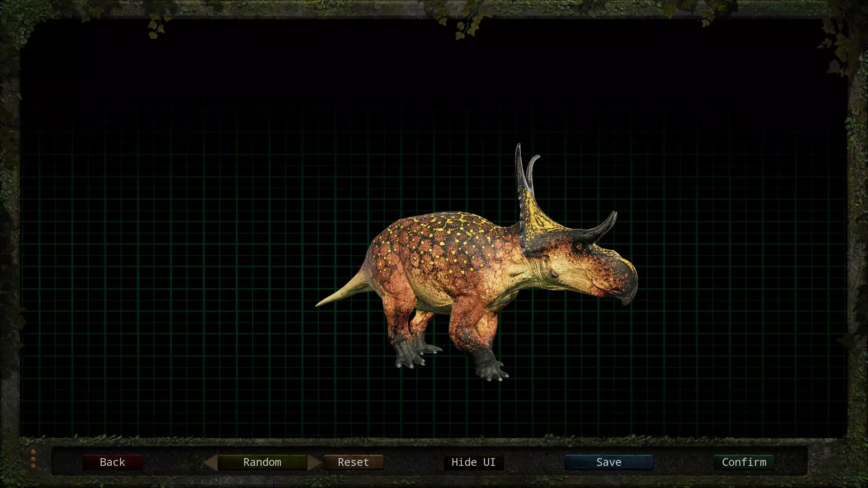Click the dinosaur's dark beak
The width and height of the screenshot is (868, 488).
coord(629,289)
